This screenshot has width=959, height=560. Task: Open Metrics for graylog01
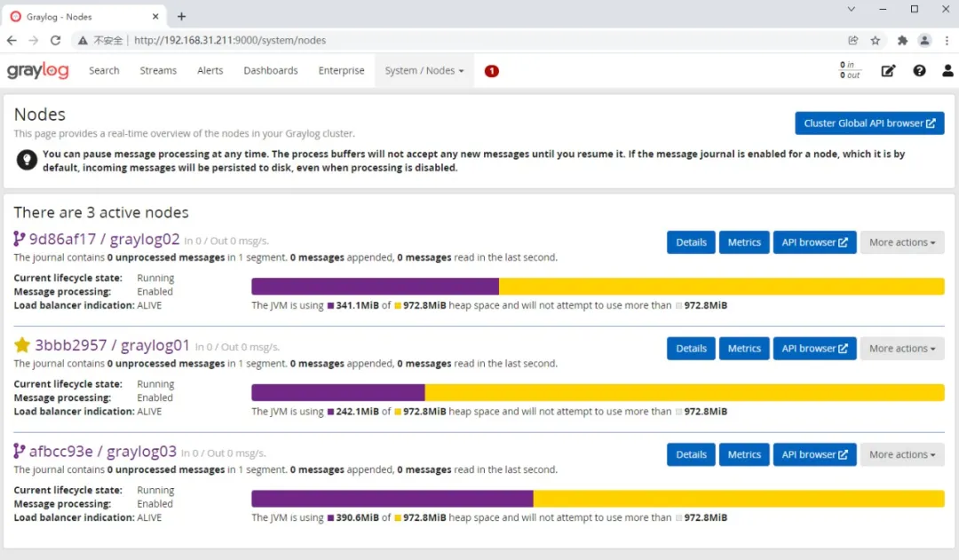point(744,349)
